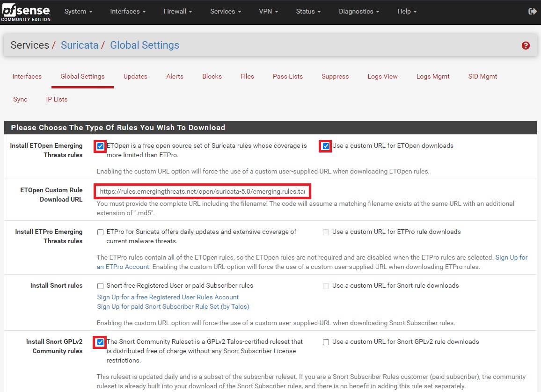Switch to the Suppress tab
The width and height of the screenshot is (541, 392).
pyautogui.click(x=335, y=77)
